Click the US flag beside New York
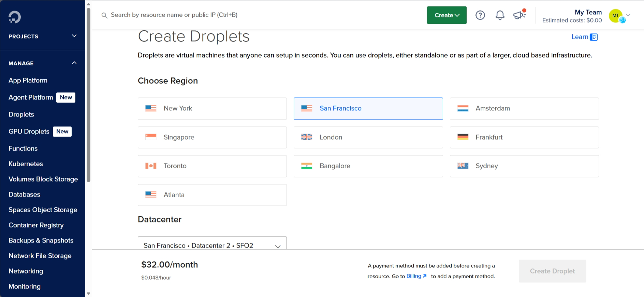Image resolution: width=644 pixels, height=297 pixels. 151,108
